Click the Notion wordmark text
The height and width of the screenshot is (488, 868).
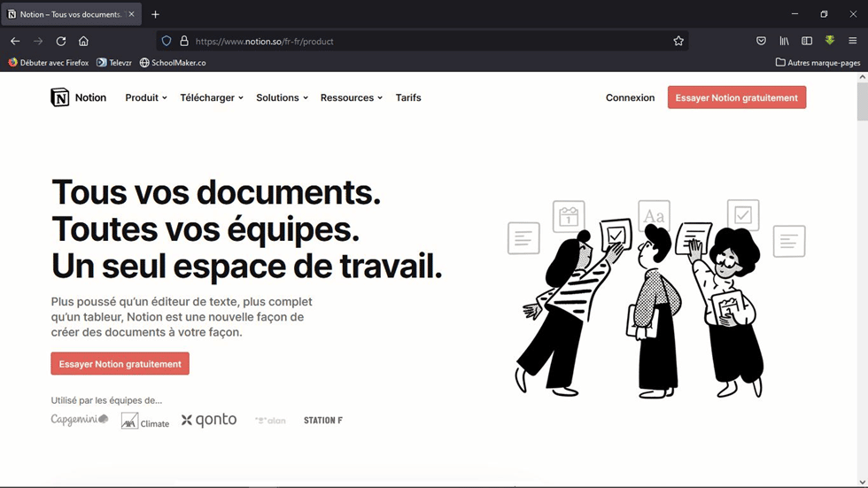click(90, 97)
